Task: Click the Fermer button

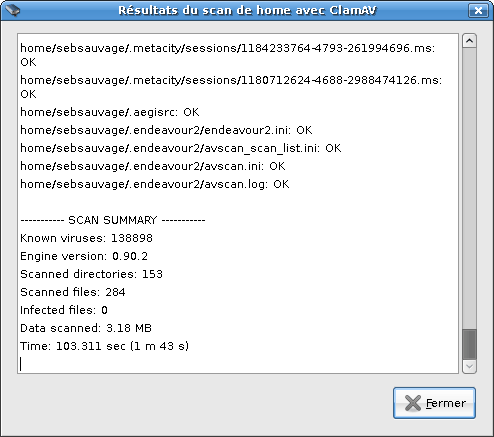Action: 434,403
